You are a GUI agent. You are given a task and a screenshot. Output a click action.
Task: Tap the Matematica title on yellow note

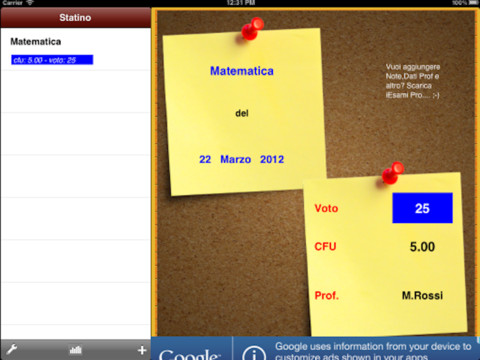click(242, 71)
